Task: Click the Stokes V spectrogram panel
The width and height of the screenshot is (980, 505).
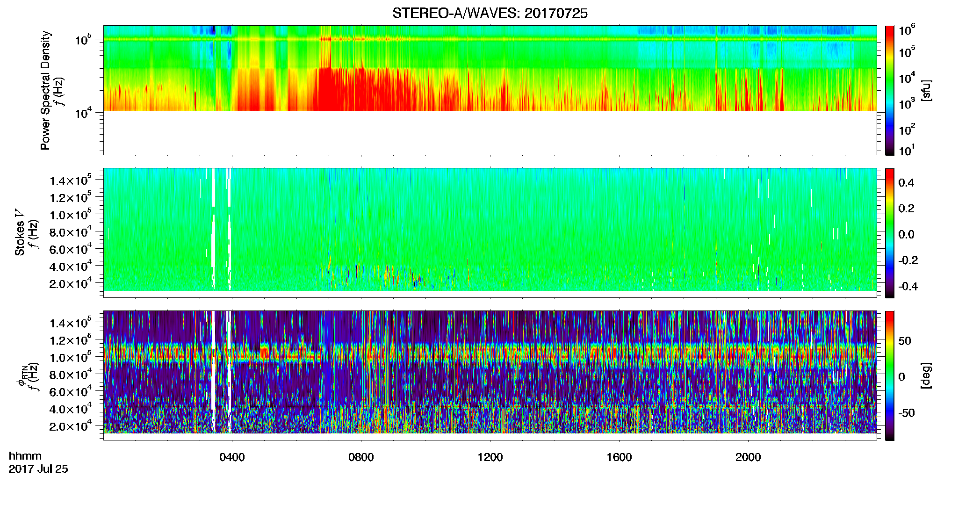Action: coord(490,232)
